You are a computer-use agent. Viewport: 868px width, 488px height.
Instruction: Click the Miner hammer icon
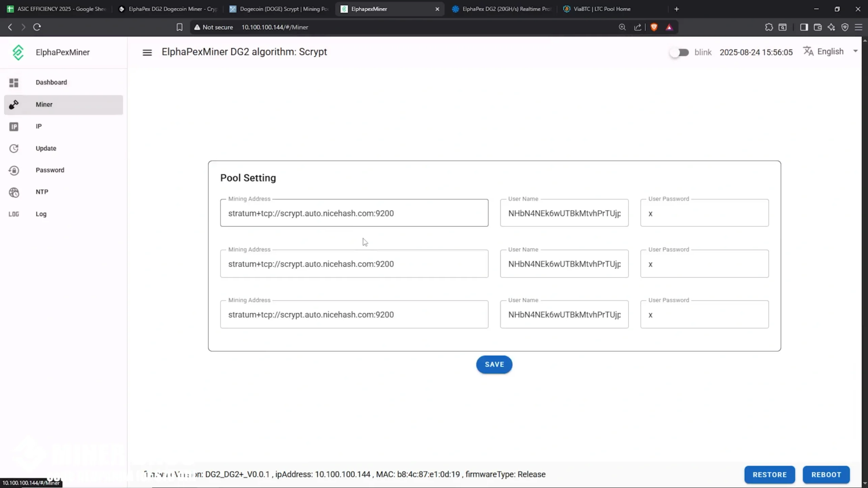(x=14, y=105)
